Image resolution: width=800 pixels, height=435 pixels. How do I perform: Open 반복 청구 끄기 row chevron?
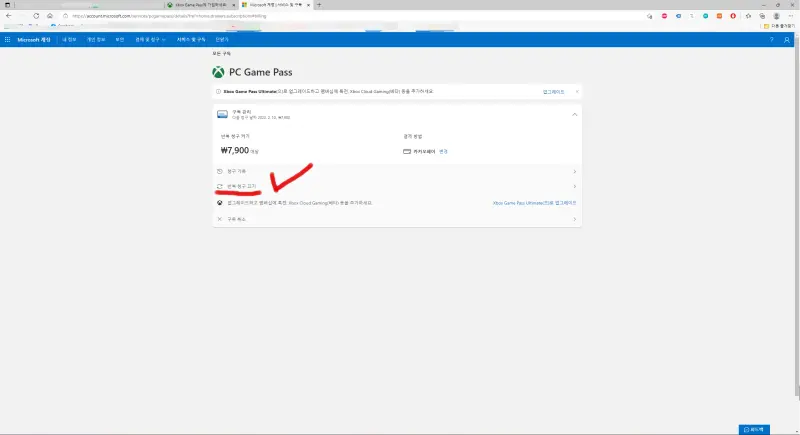coord(574,187)
